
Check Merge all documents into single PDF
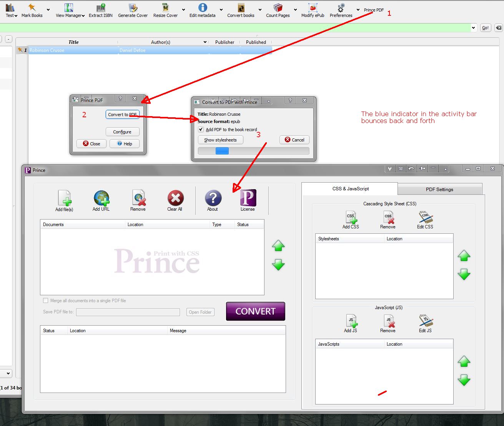[46, 301]
